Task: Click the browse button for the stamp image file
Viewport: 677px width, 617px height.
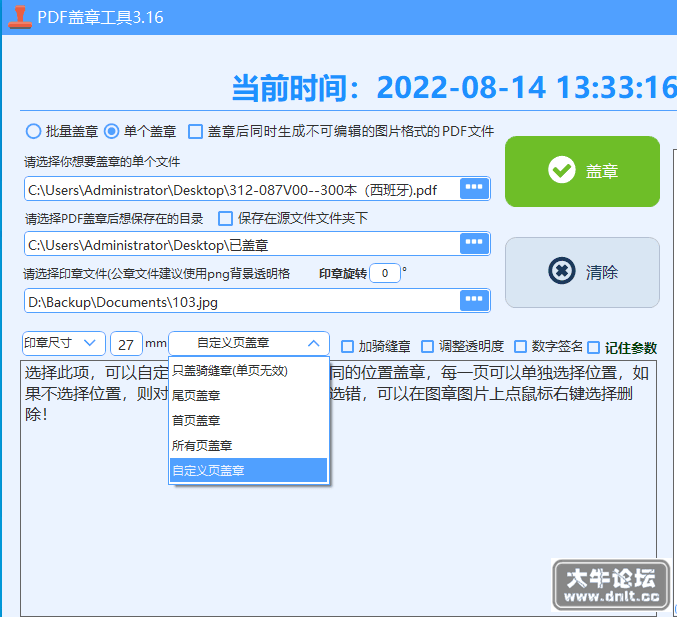Action: tap(474, 300)
